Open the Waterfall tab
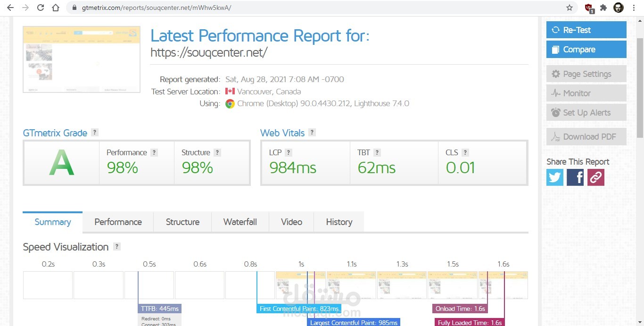 240,222
